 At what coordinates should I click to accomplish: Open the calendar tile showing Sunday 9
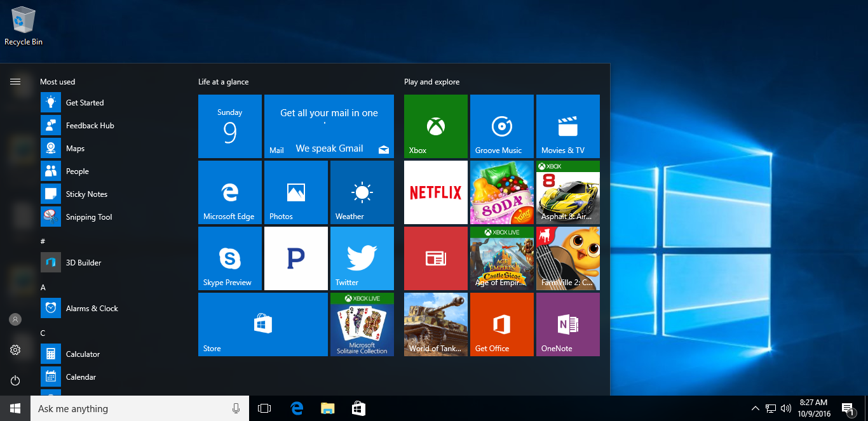[230, 126]
